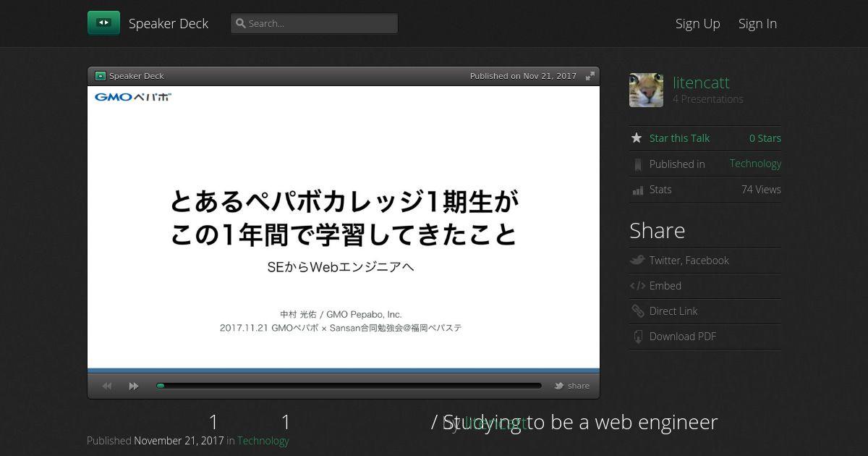Click the 74 Views stat
Image resolution: width=868 pixels, height=456 pixels.
761,190
